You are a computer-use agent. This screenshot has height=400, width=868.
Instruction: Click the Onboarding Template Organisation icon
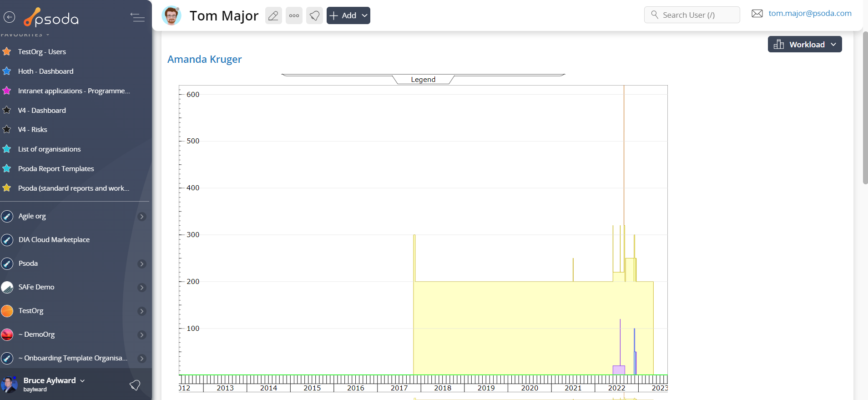7,358
